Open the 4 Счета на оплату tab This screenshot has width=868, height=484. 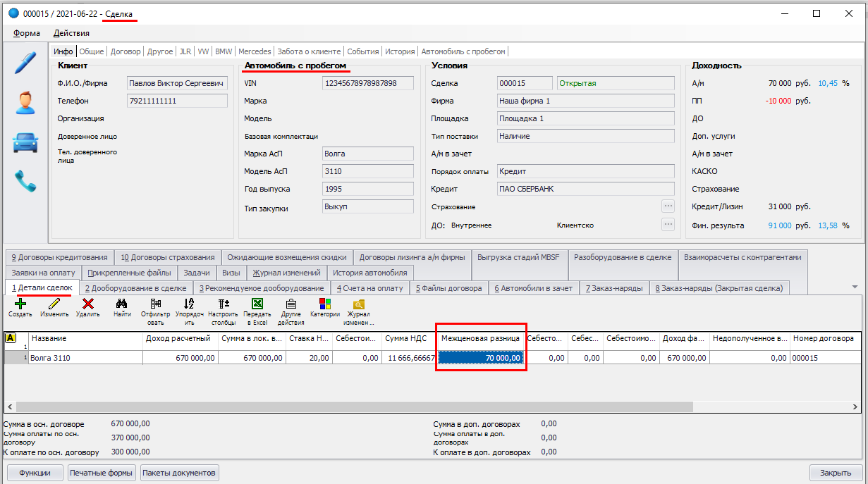(369, 288)
